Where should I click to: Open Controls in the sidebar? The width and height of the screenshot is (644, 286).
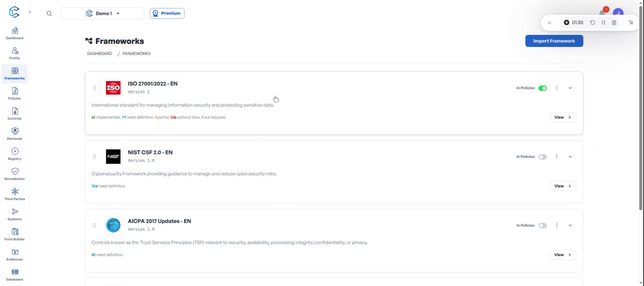(x=15, y=114)
